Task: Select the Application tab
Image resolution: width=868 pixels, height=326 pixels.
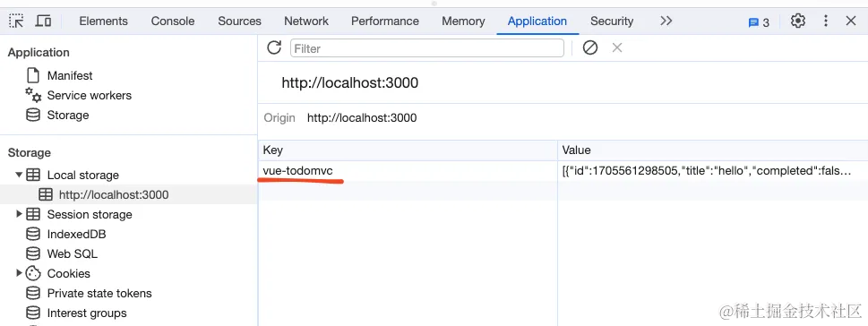Action: coord(537,21)
